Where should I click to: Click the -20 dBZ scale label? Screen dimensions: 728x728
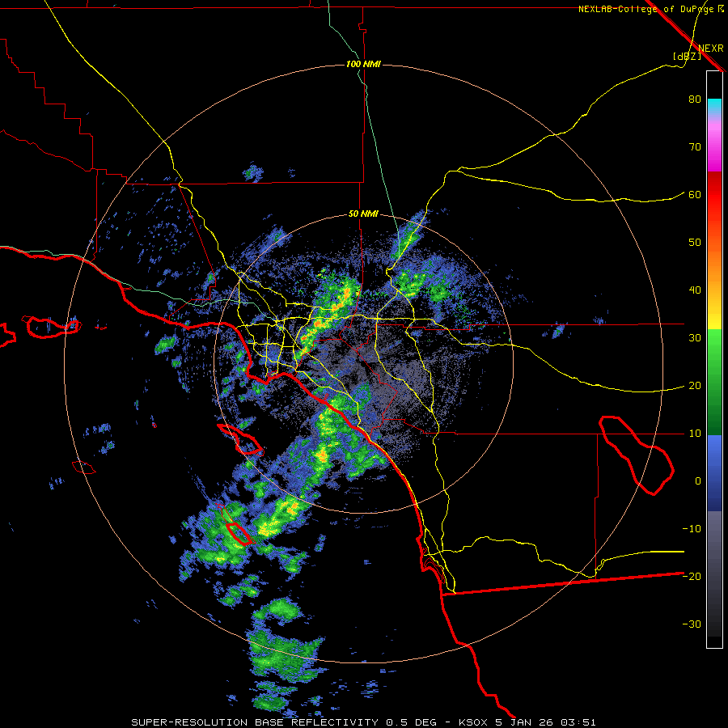coord(692,577)
